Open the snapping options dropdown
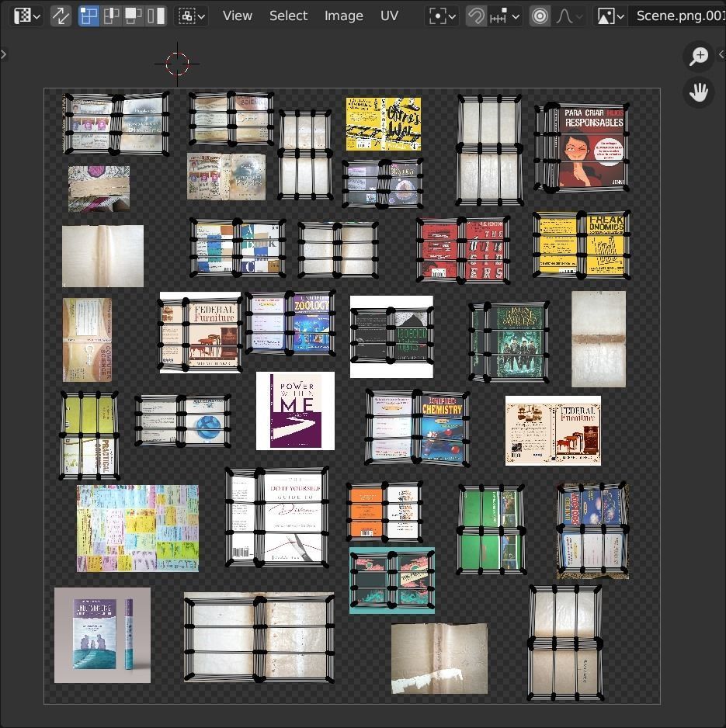Viewport: 726px width, 728px height. (505, 17)
